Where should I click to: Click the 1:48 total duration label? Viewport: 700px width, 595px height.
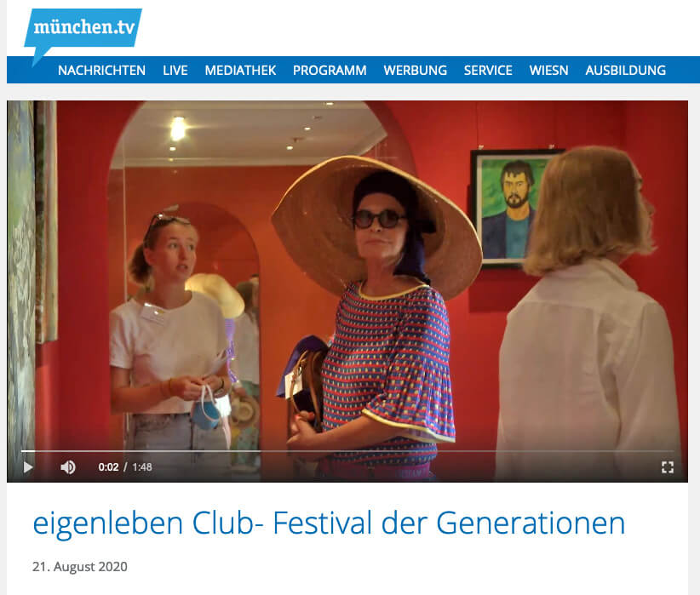(x=142, y=467)
